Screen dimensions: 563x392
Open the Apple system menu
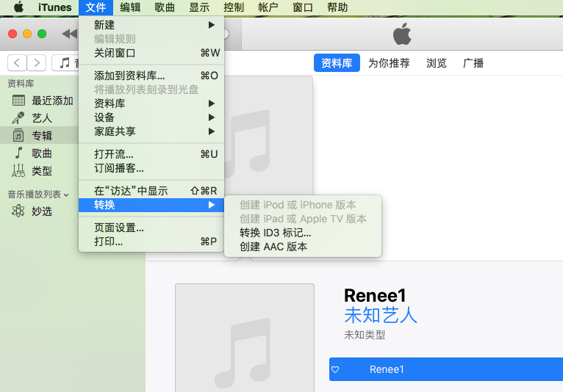(x=18, y=7)
